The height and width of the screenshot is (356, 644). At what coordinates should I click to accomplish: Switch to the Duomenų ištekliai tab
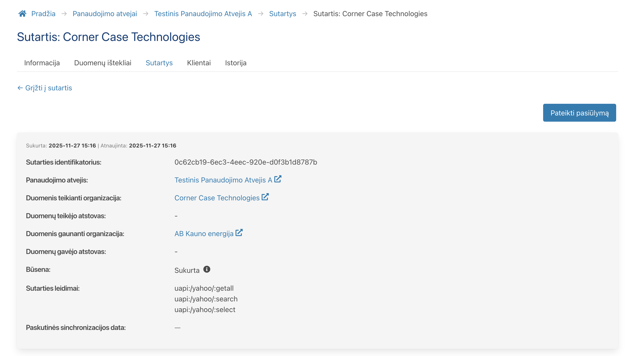[103, 63]
